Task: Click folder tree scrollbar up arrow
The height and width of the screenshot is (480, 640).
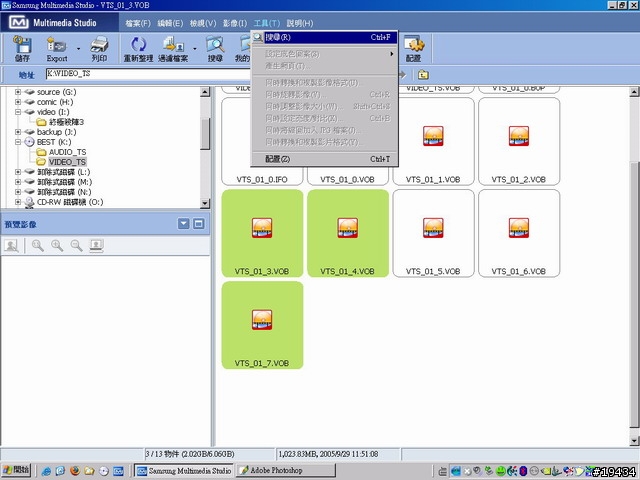Action: coord(205,92)
